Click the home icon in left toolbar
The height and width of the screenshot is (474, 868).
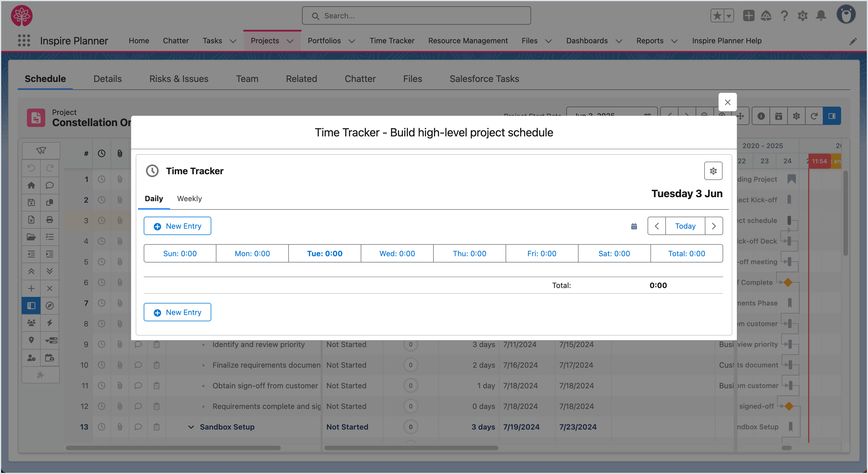[x=31, y=185]
